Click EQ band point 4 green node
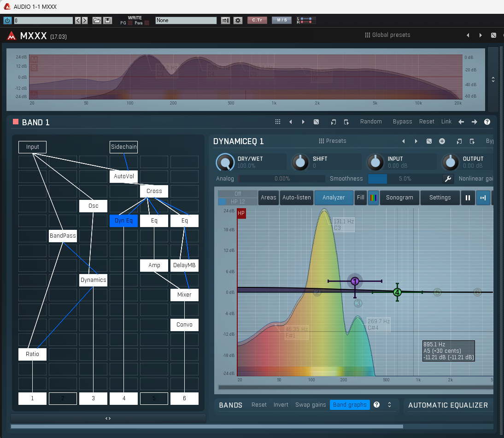504x438 pixels. [397, 292]
